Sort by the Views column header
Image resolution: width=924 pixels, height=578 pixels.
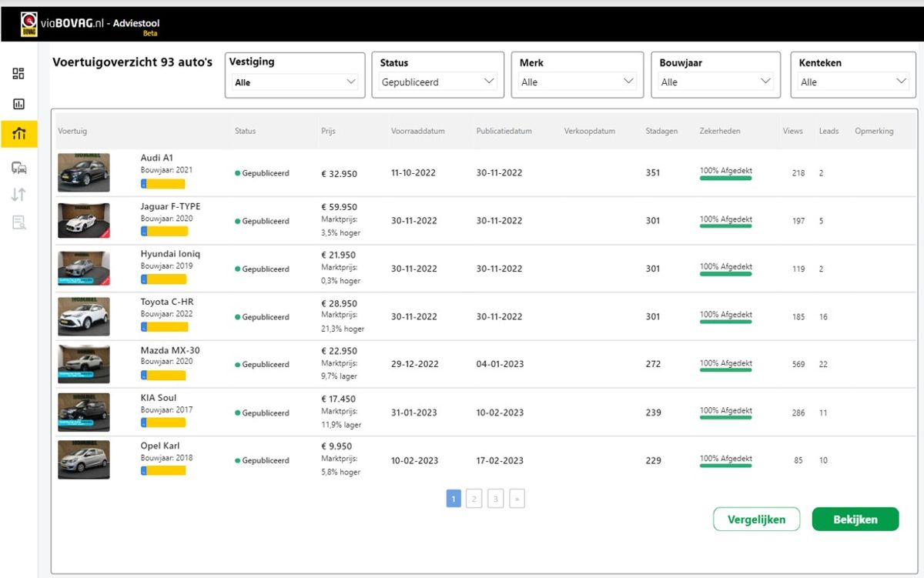[792, 131]
